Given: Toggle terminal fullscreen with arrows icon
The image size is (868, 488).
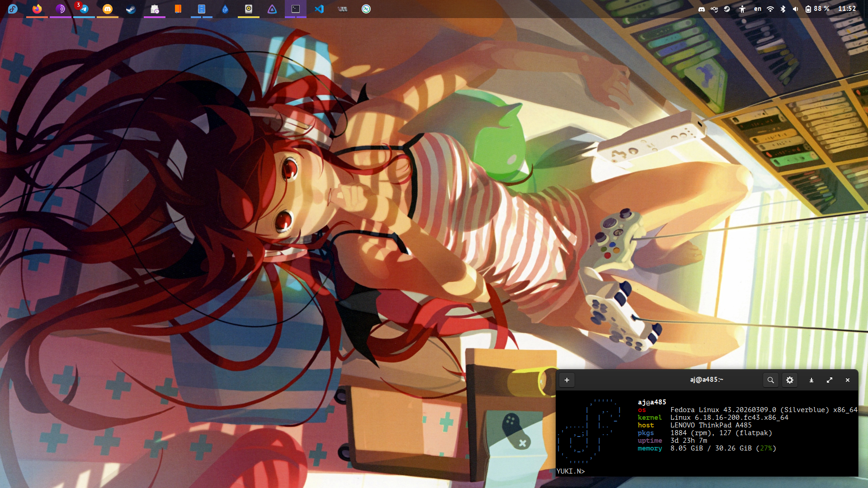Looking at the screenshot, I should point(830,380).
